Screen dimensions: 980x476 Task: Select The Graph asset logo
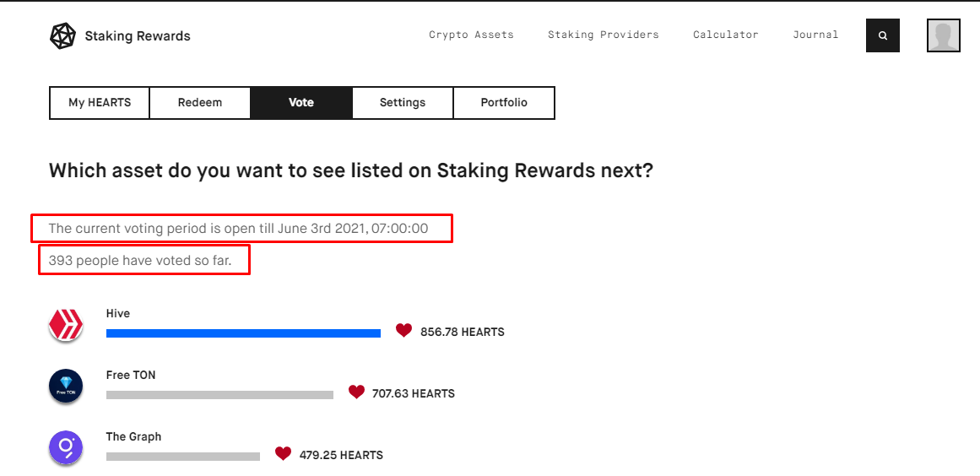66,448
